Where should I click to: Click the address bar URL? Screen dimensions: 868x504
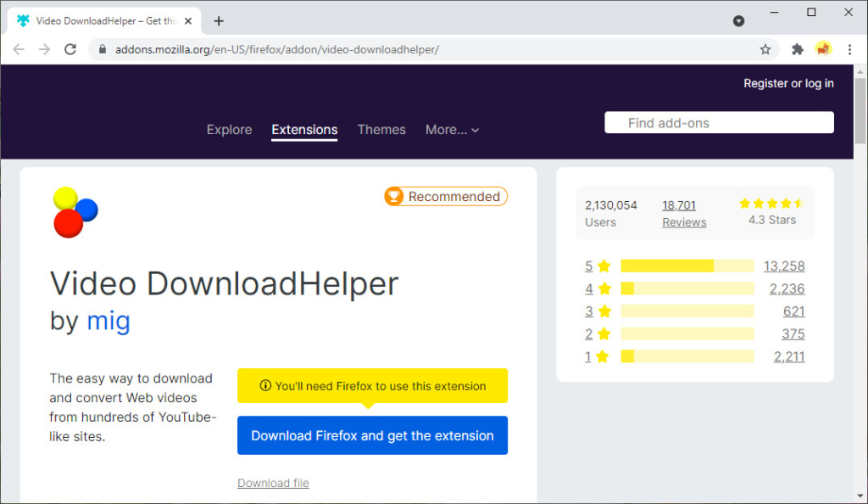coord(277,49)
